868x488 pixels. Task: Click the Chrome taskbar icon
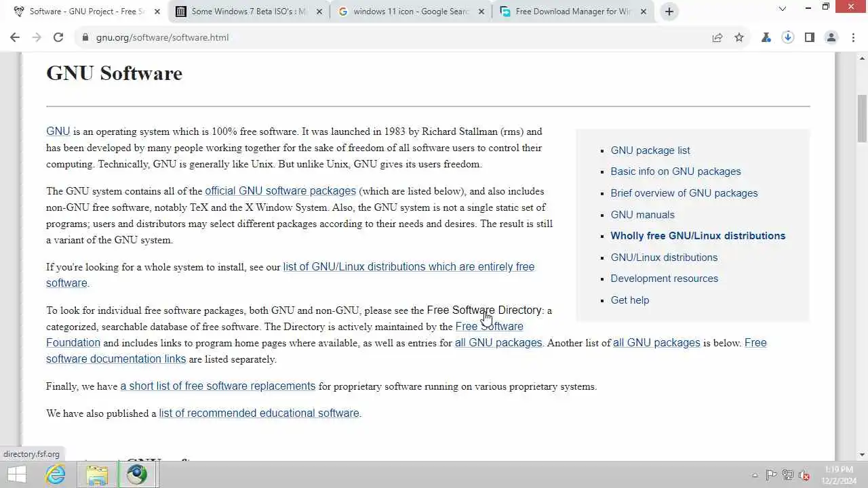click(x=138, y=474)
